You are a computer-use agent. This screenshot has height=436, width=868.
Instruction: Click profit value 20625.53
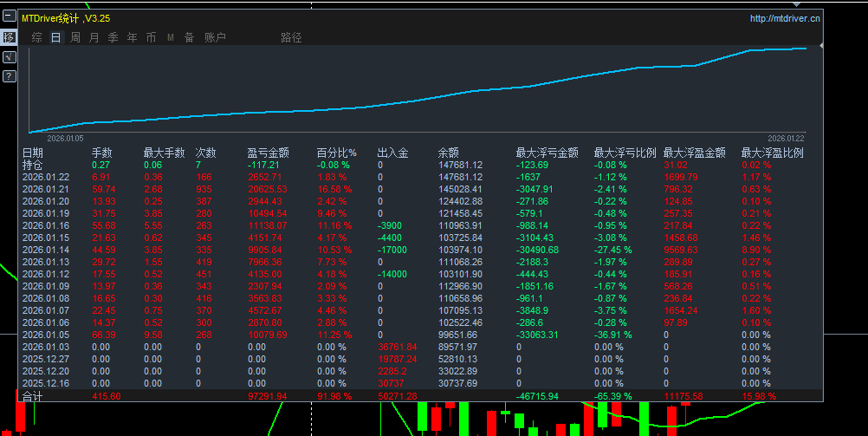pyautogui.click(x=267, y=190)
